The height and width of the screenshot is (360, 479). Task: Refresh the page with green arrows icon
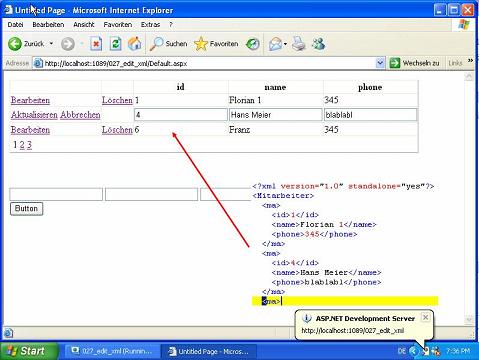(116, 44)
